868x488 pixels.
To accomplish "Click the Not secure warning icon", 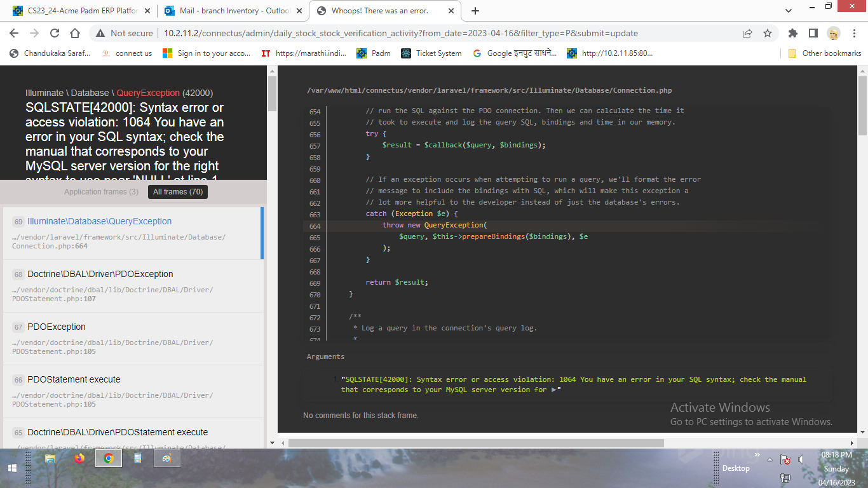I will (100, 33).
